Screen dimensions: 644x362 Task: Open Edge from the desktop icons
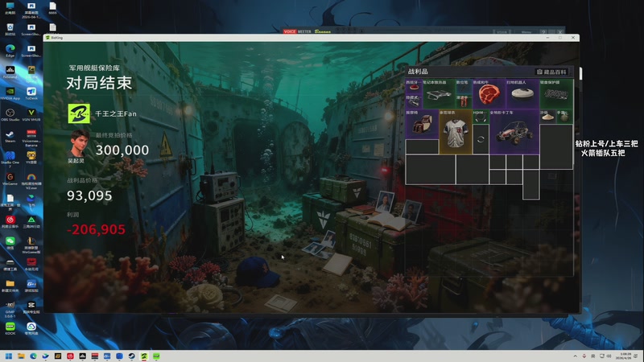point(10,51)
